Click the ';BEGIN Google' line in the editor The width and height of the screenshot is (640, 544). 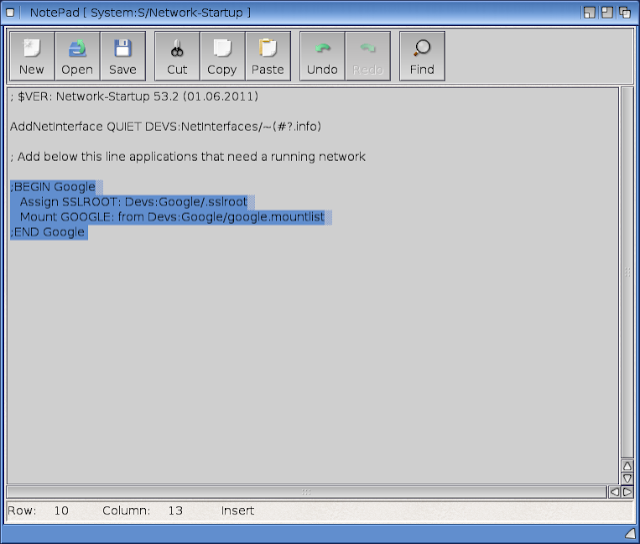tap(54, 187)
